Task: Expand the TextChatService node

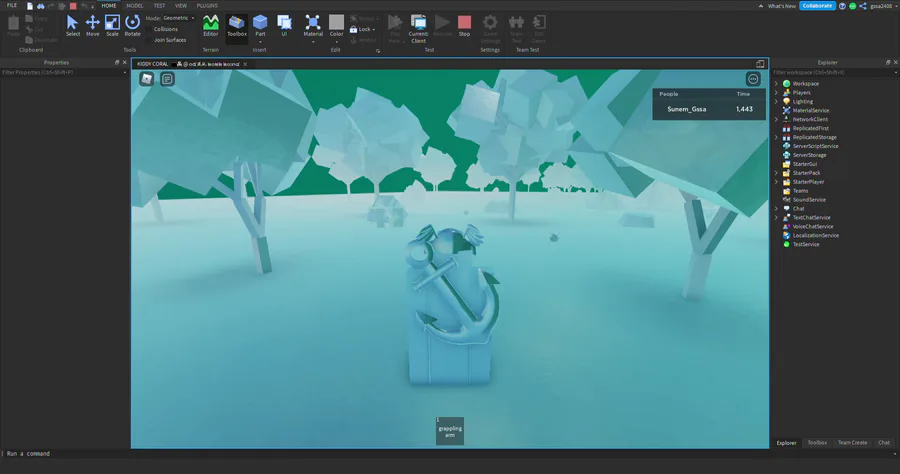Action: point(777,217)
